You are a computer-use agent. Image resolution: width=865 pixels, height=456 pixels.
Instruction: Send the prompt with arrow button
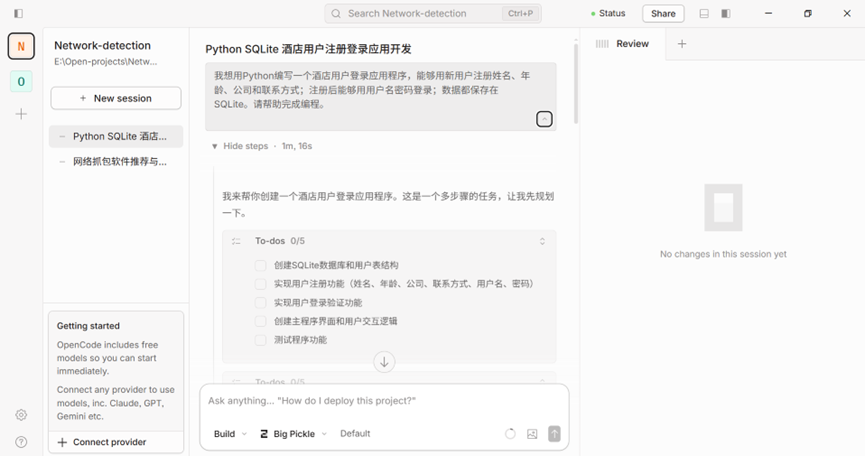click(554, 434)
